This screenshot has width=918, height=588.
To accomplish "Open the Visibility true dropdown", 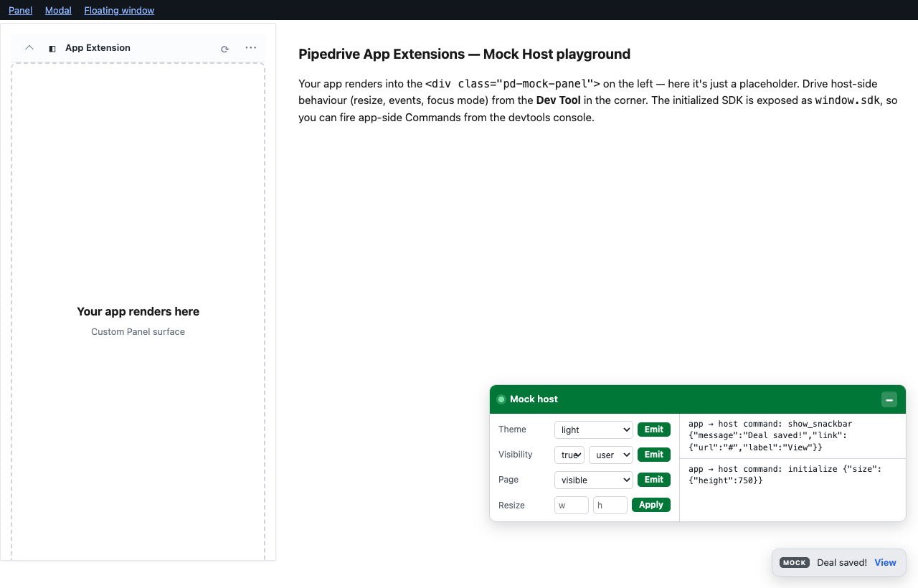I will tap(569, 455).
